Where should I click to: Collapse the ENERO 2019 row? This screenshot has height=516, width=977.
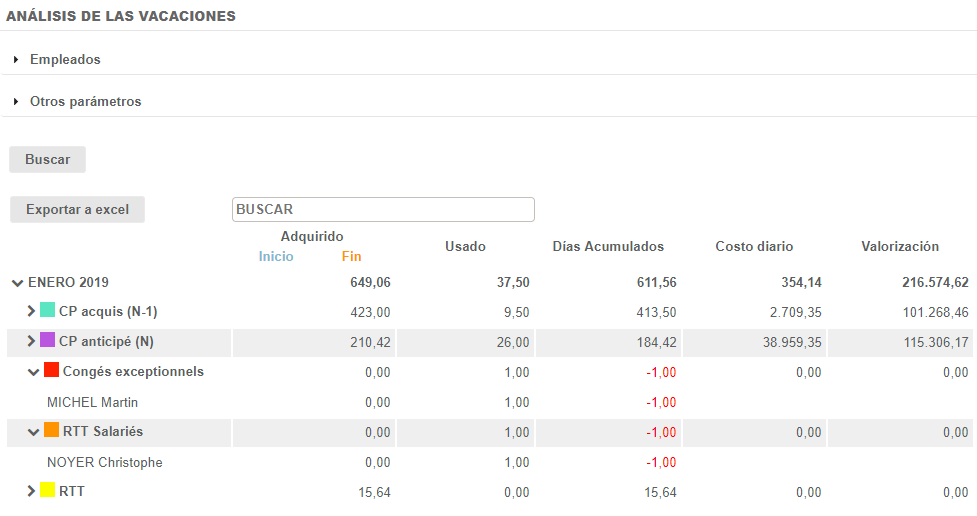17,283
